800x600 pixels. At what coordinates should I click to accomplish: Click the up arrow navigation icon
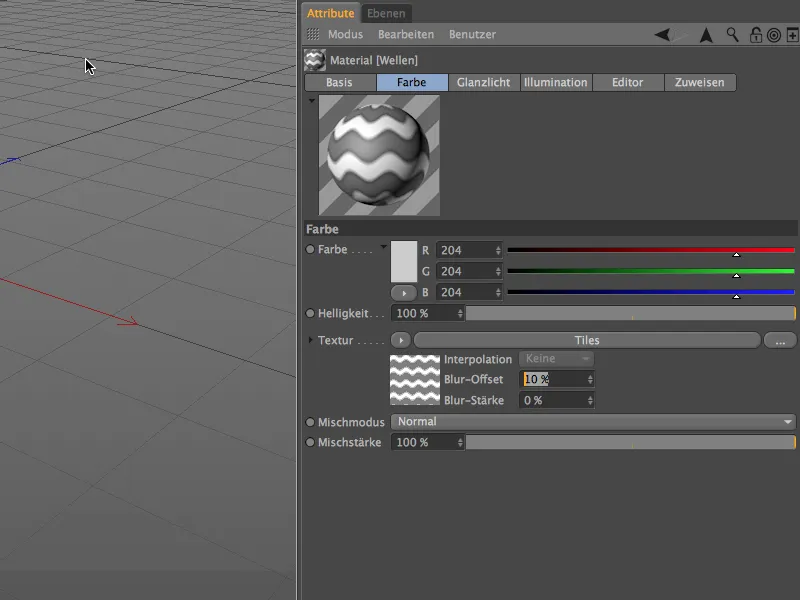[x=706, y=35]
